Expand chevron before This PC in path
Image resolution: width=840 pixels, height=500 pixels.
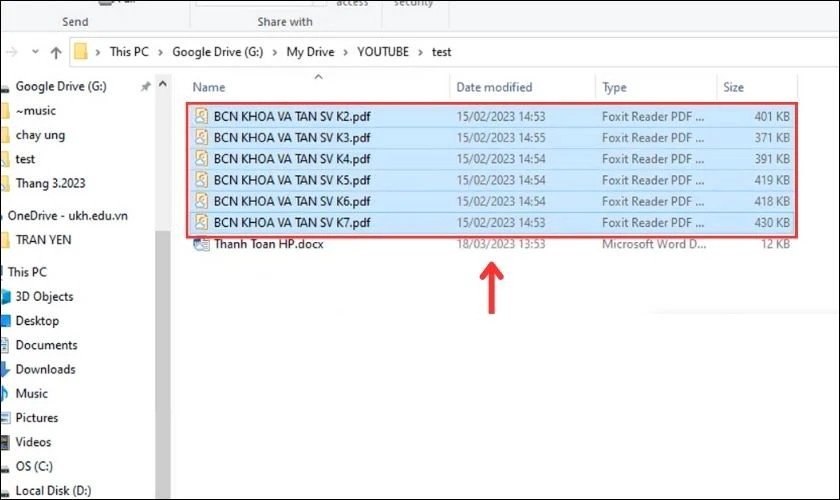[x=98, y=52]
